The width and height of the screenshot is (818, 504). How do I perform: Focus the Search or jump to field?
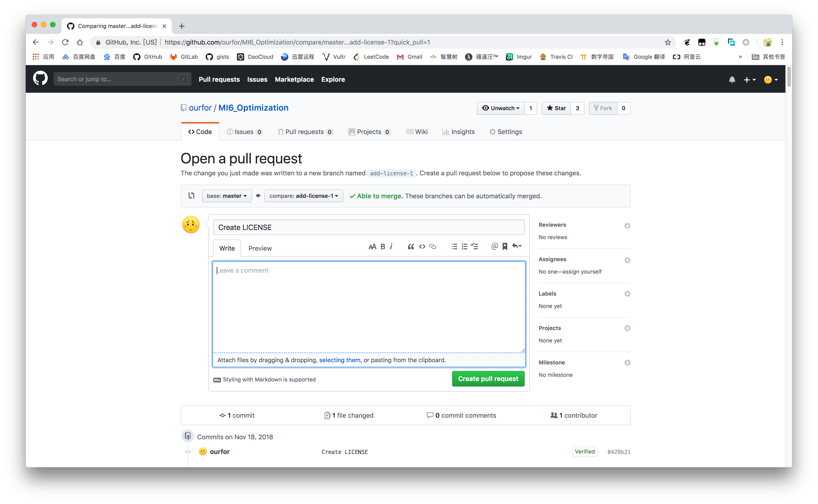click(122, 79)
